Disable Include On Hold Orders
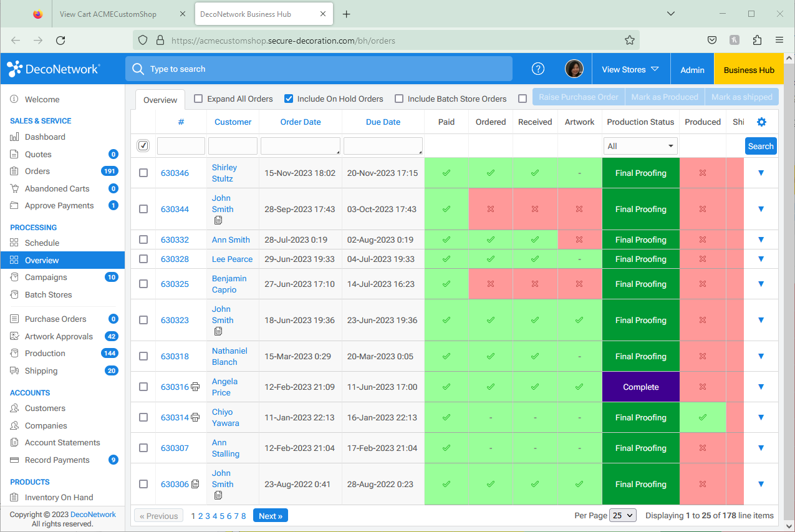 click(x=288, y=99)
